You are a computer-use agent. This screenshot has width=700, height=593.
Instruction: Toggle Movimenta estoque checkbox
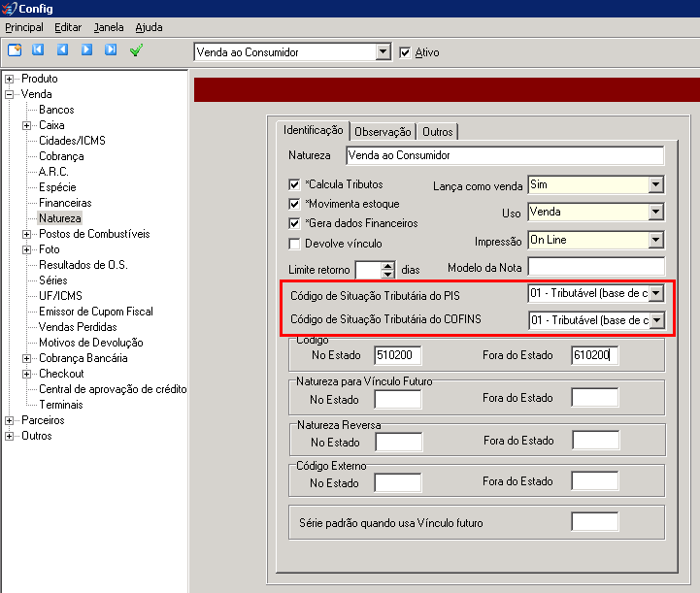pos(294,204)
